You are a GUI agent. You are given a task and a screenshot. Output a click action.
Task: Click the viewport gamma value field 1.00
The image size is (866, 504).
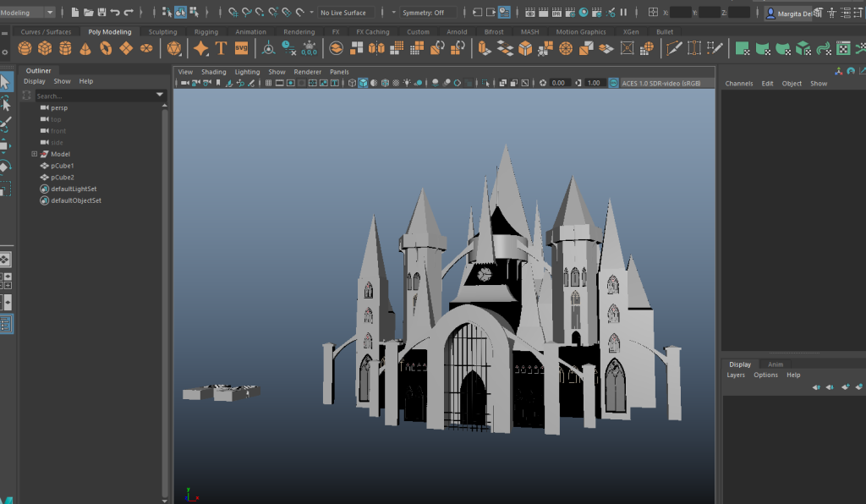pos(594,84)
